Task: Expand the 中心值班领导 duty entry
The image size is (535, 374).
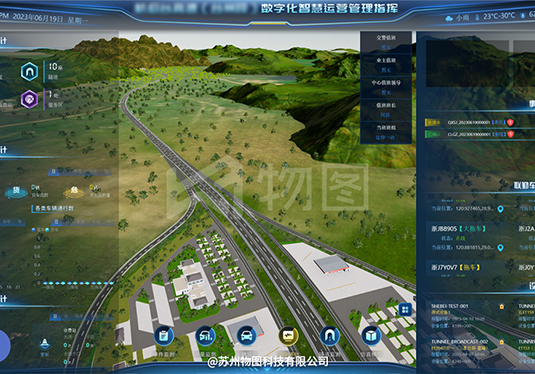Action: coord(386,87)
